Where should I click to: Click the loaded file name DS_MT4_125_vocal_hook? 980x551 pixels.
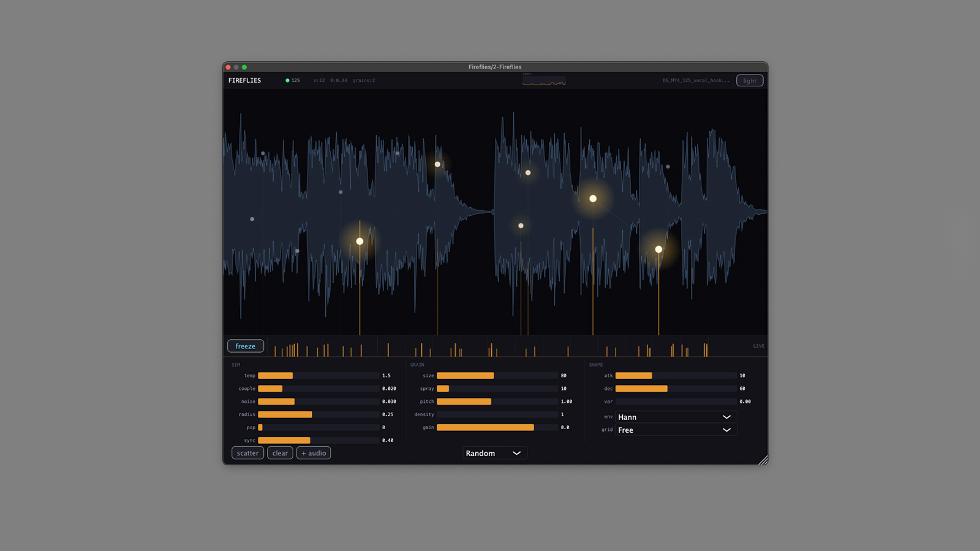[696, 80]
